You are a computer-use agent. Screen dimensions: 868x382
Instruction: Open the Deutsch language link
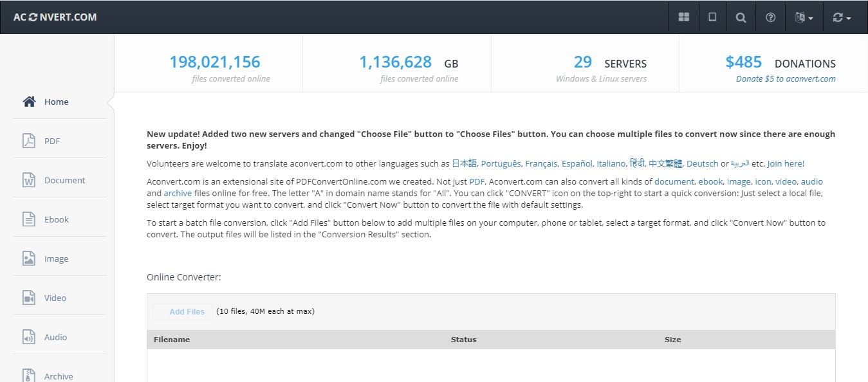[x=702, y=163]
